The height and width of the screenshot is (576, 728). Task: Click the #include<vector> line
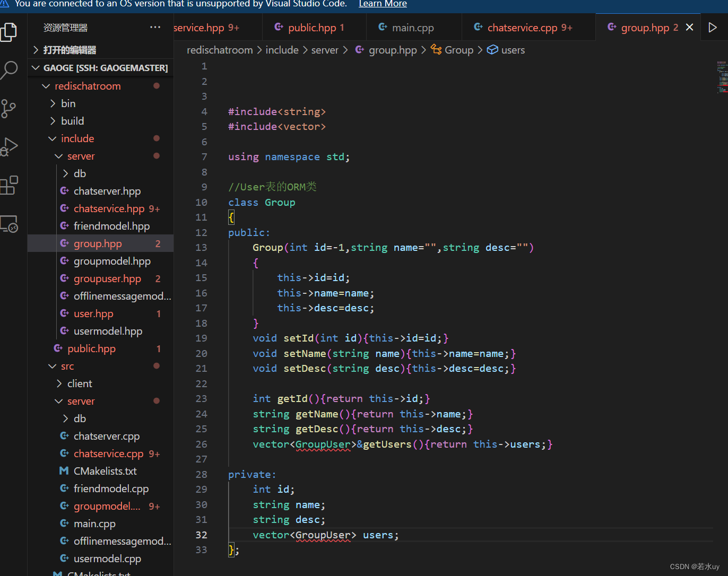pos(277,126)
